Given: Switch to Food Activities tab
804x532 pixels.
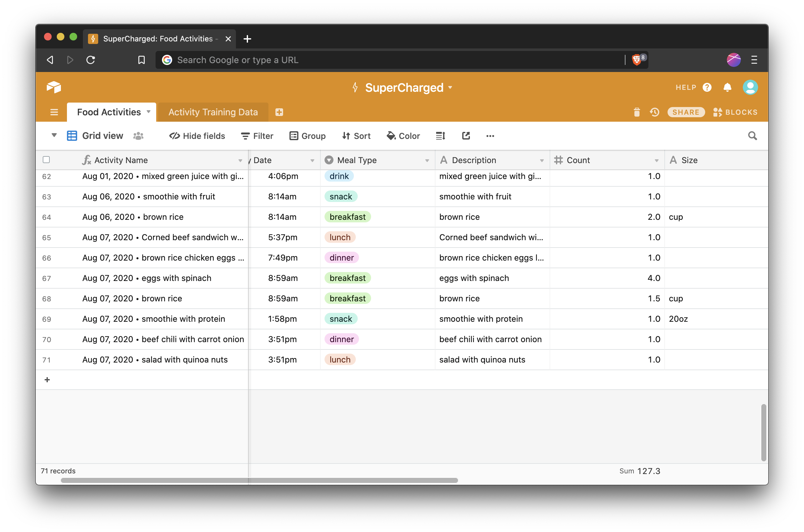Looking at the screenshot, I should [x=109, y=111].
